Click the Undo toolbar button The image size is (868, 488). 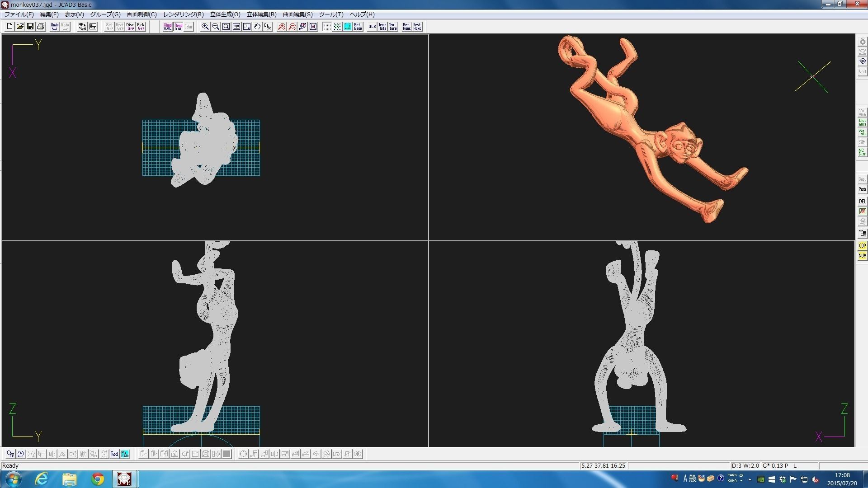click(x=55, y=27)
